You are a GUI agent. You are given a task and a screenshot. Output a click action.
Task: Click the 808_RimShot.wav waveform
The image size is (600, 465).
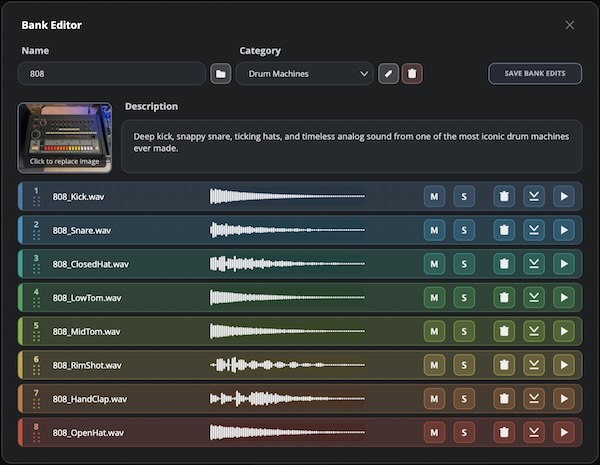click(287, 365)
